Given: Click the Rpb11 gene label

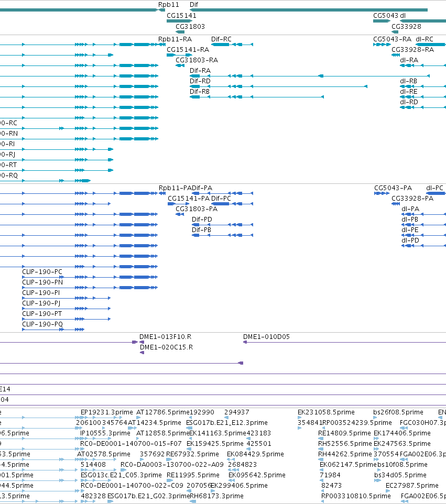Looking at the screenshot, I should click(169, 5).
